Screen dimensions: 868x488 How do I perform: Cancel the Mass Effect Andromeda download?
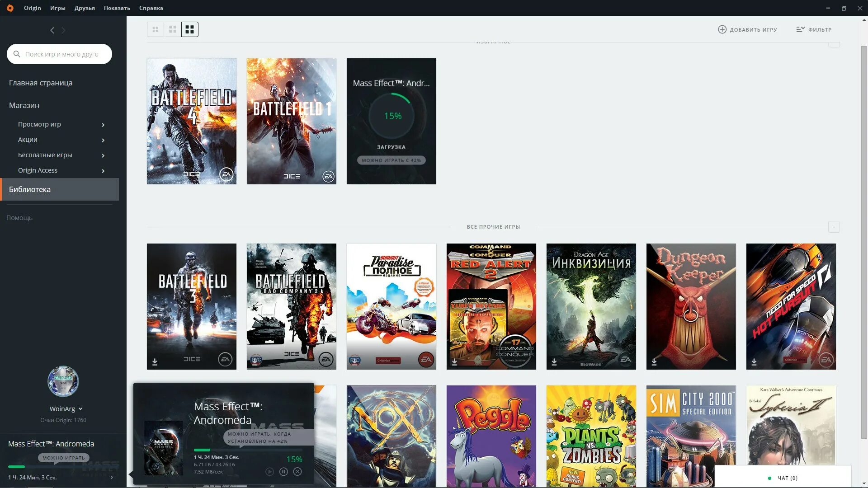297,472
